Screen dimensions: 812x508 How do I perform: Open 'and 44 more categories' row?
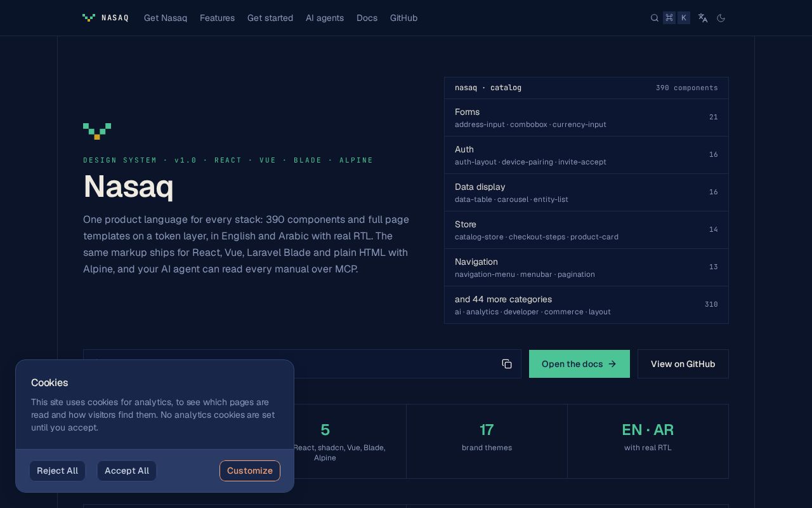(586, 305)
